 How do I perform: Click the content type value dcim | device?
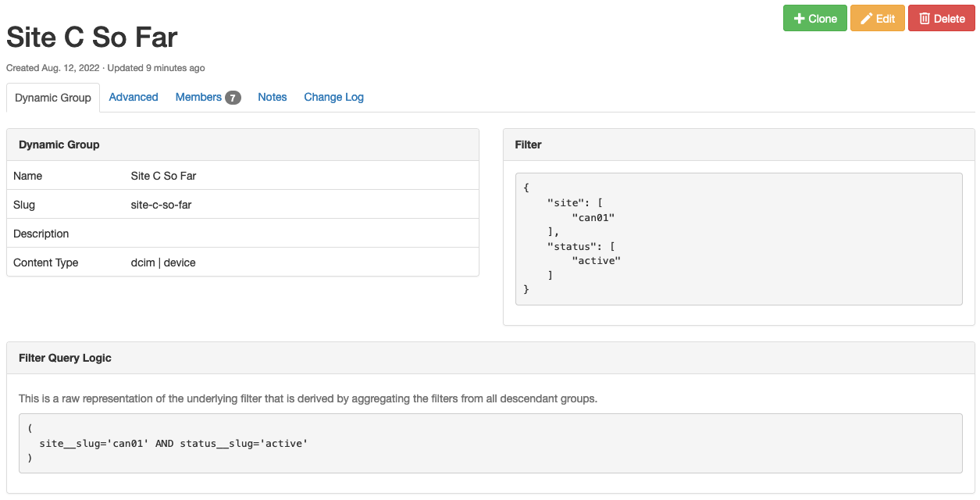pos(163,262)
